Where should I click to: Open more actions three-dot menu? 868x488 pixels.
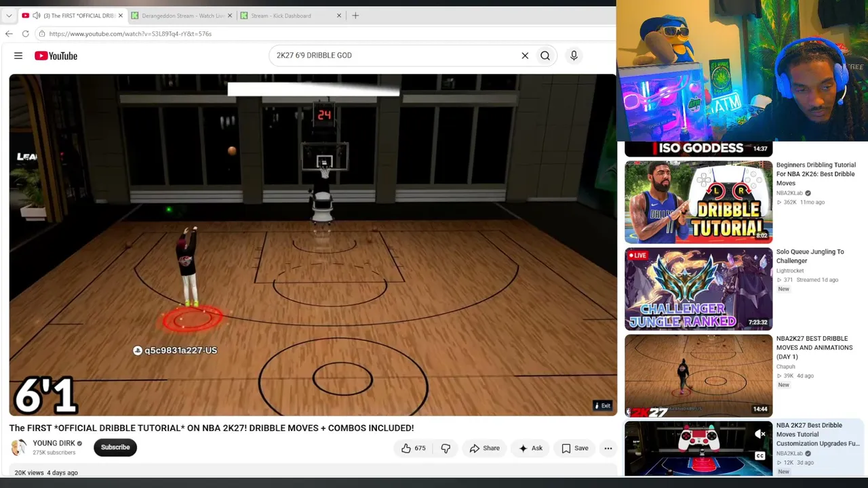click(608, 448)
